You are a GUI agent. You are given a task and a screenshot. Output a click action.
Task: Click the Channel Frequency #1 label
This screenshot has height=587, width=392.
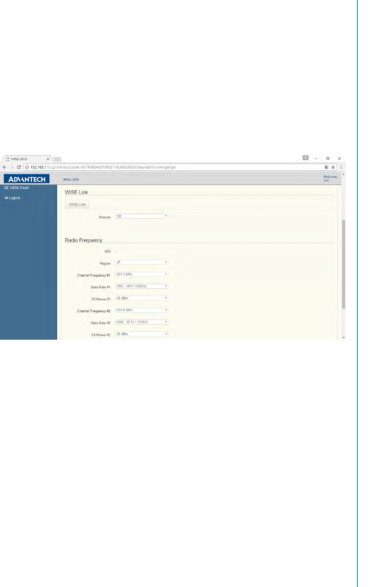click(x=94, y=275)
